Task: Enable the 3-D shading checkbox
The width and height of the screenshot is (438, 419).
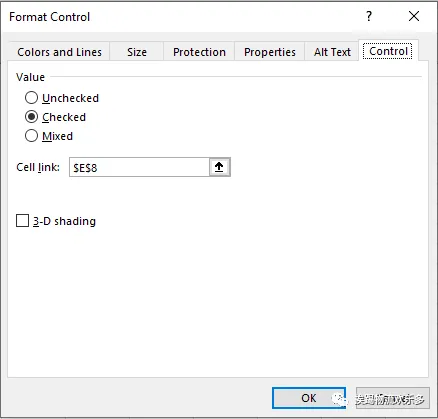Action: pyautogui.click(x=22, y=221)
